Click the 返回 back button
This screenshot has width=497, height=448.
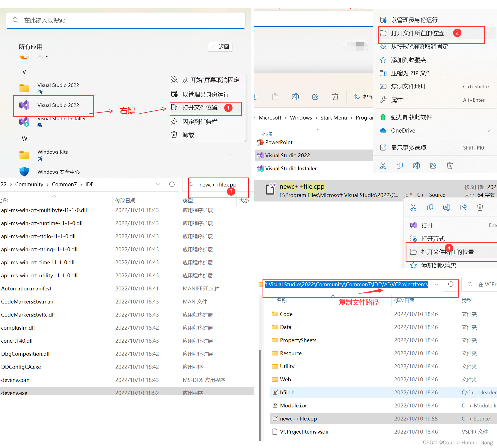click(x=220, y=47)
